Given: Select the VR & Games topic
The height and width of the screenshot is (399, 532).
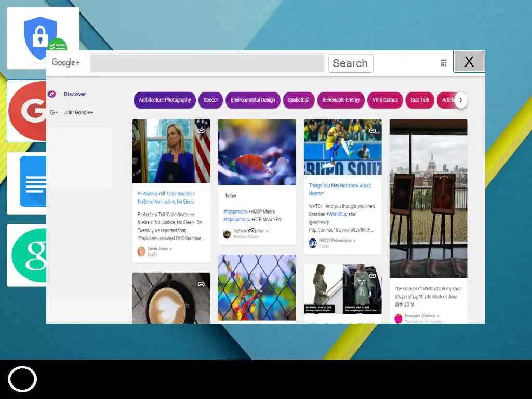Looking at the screenshot, I should pyautogui.click(x=385, y=100).
